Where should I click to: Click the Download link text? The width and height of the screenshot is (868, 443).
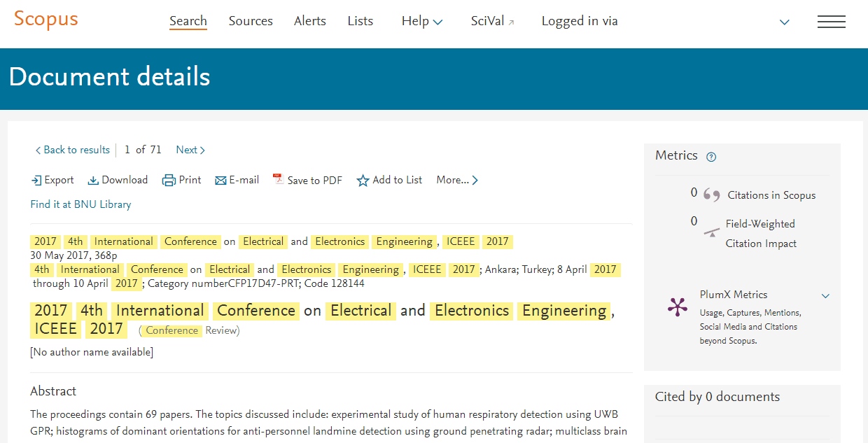click(125, 180)
